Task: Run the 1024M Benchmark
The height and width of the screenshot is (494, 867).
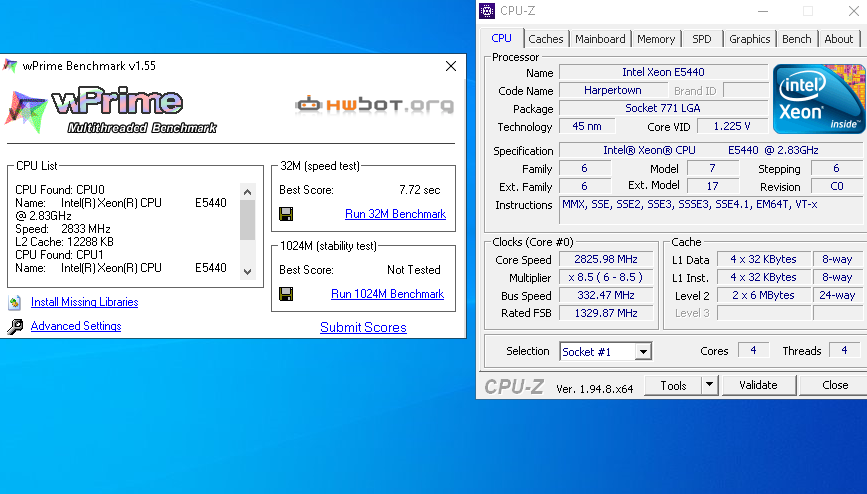Action: (x=388, y=294)
